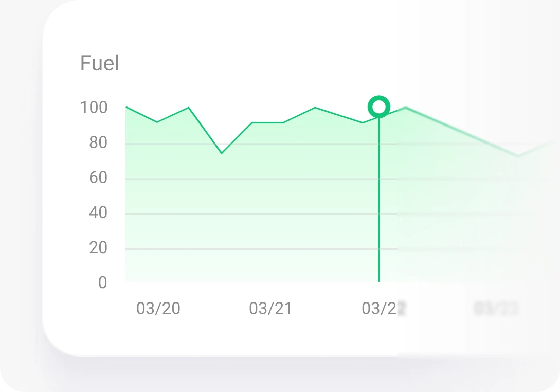Click the 03/21 date label
560x392 pixels.
click(270, 308)
